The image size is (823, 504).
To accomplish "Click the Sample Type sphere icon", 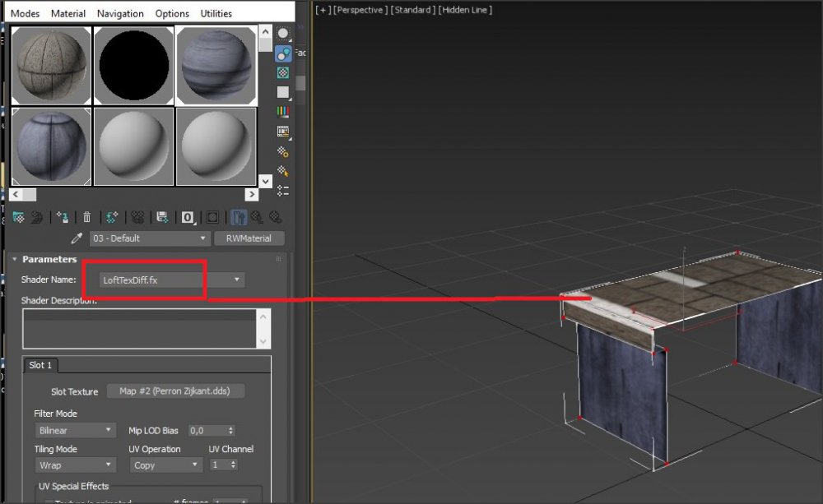I will pos(283,34).
